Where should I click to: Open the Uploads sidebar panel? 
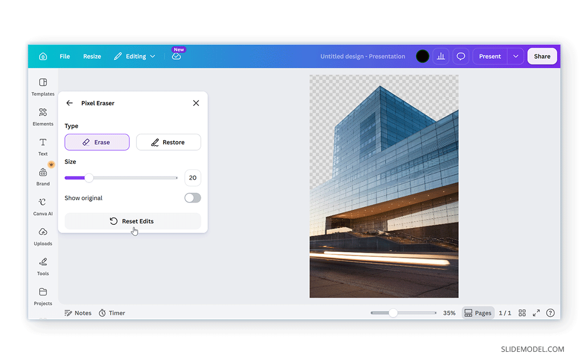(43, 237)
